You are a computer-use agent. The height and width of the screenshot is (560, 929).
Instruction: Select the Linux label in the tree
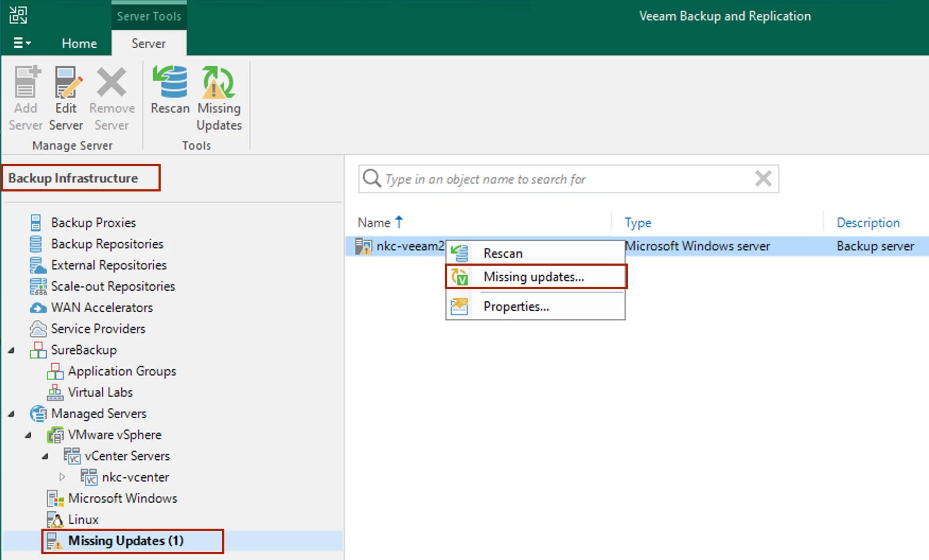(x=83, y=520)
